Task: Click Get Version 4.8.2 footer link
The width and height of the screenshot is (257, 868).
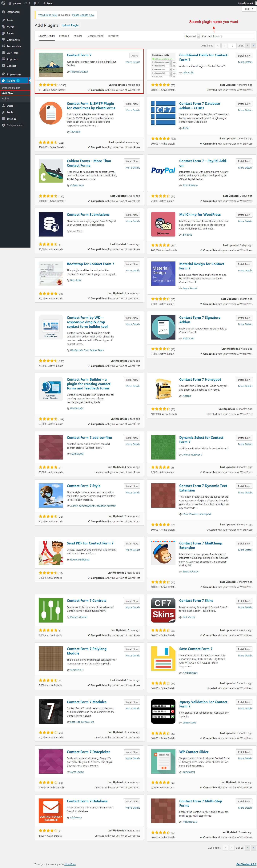Action: [246, 864]
